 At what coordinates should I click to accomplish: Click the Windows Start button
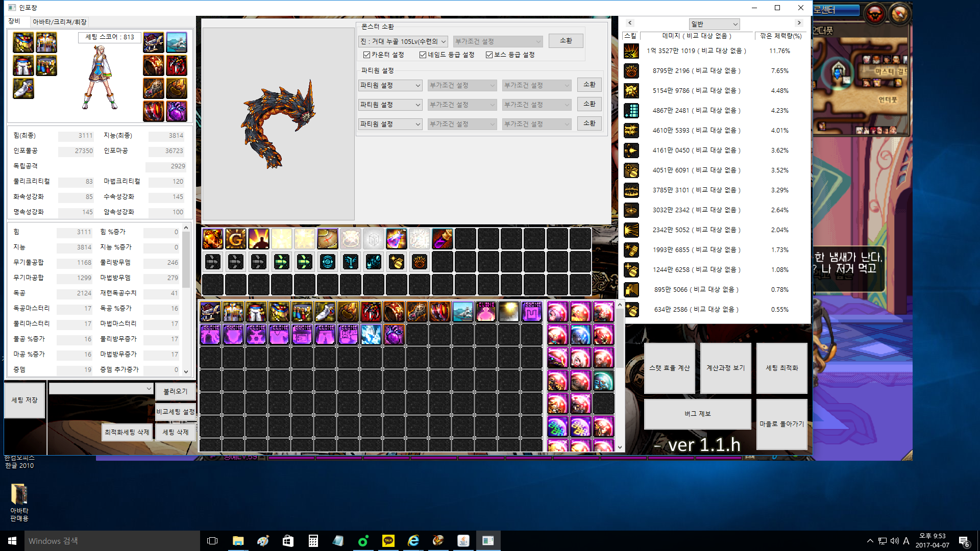coord(12,541)
